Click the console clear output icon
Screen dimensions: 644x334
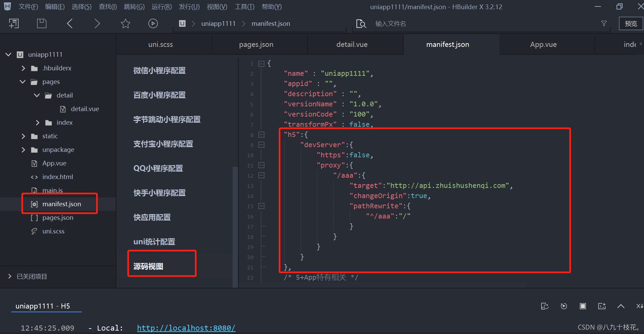point(602,306)
